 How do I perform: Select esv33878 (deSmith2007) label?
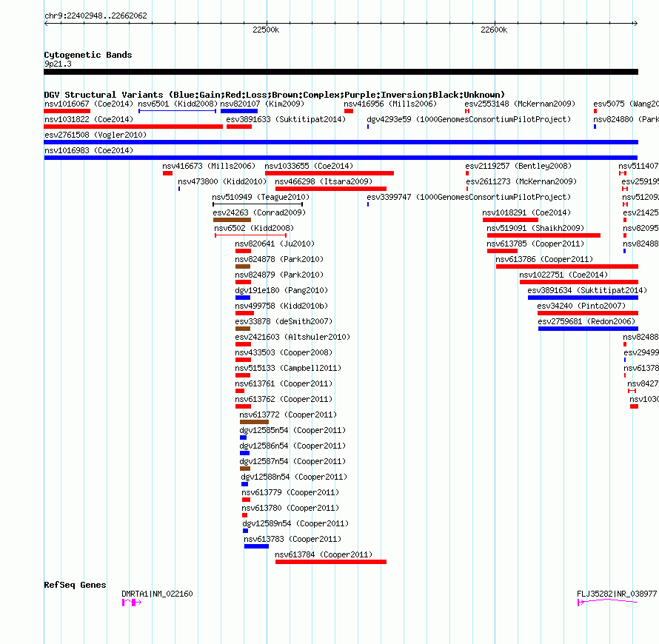284,321
